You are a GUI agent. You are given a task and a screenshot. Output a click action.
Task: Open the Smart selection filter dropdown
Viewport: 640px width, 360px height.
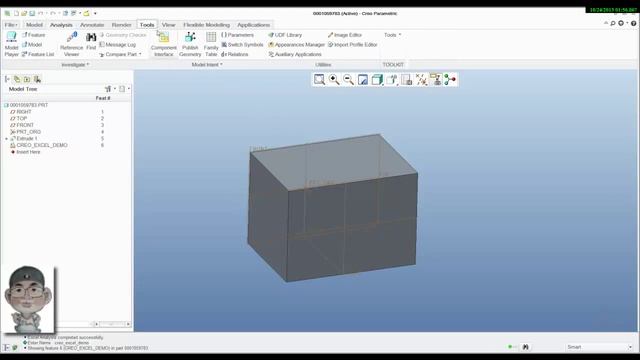pos(599,347)
